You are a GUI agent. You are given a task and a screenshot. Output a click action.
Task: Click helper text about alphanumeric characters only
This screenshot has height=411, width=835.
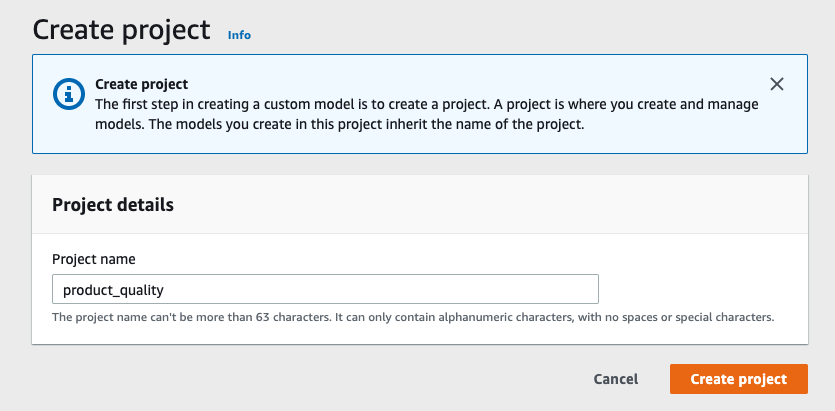click(x=560, y=317)
